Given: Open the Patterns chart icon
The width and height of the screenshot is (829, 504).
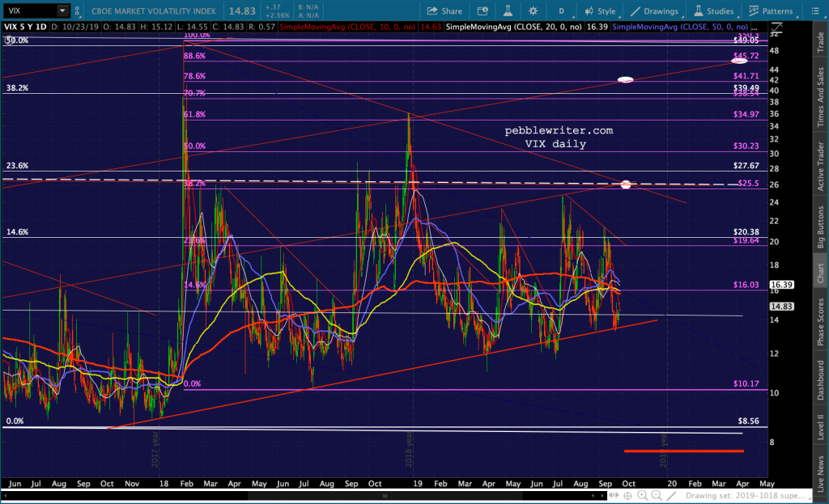Looking at the screenshot, I should click(x=755, y=11).
